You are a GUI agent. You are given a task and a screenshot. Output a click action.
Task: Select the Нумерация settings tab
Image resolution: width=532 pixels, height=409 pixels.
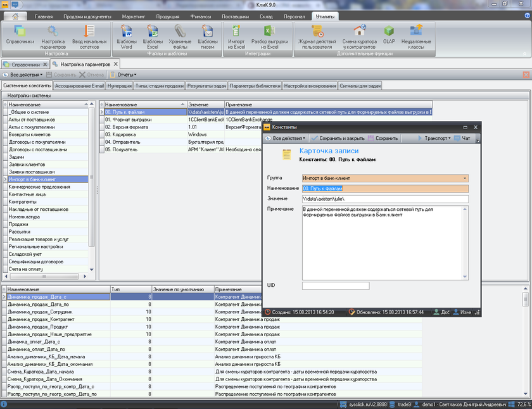tap(120, 85)
